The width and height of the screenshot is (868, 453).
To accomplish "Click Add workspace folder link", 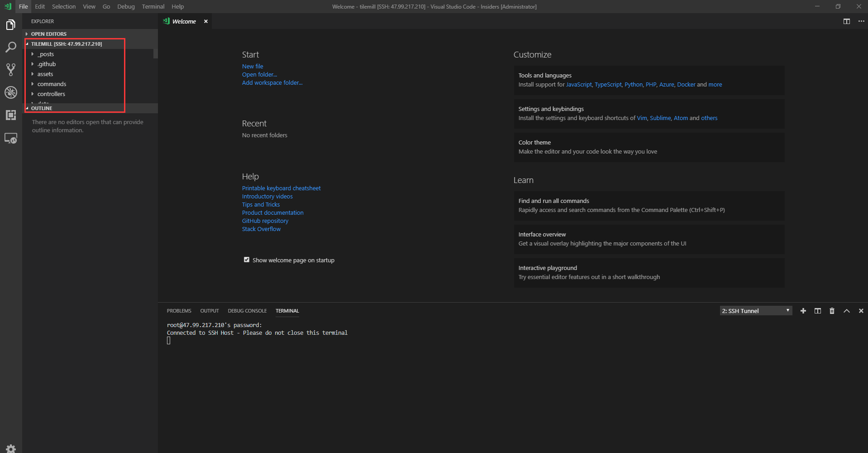I will (272, 82).
